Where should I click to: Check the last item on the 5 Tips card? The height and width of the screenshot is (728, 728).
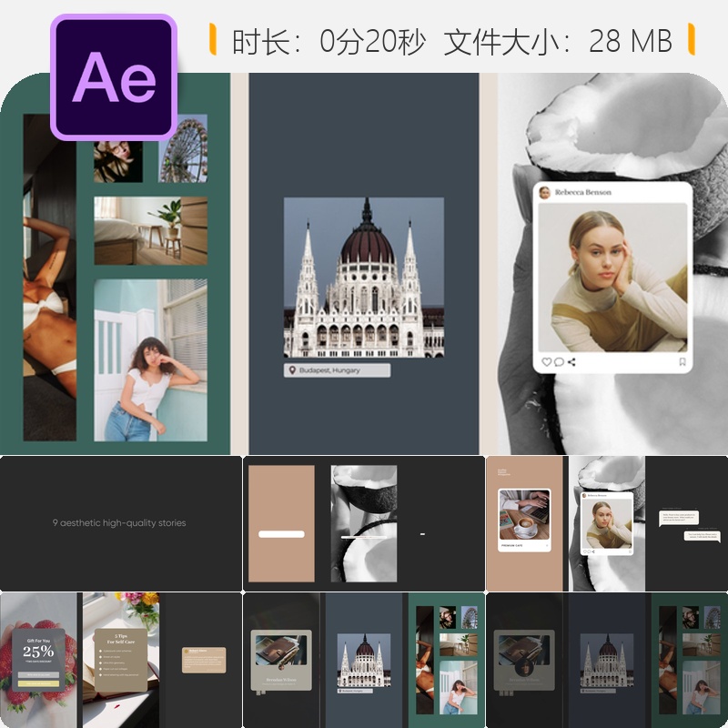[100, 674]
